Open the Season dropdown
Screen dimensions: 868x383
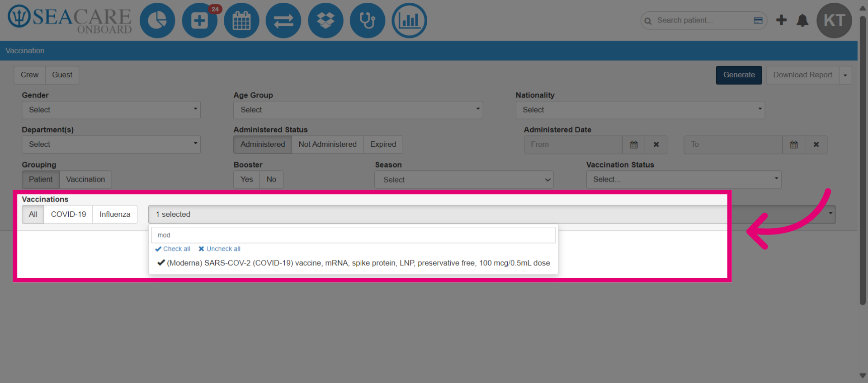464,180
